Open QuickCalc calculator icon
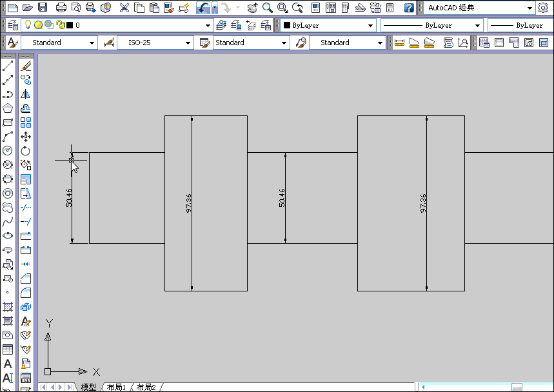 click(390, 8)
